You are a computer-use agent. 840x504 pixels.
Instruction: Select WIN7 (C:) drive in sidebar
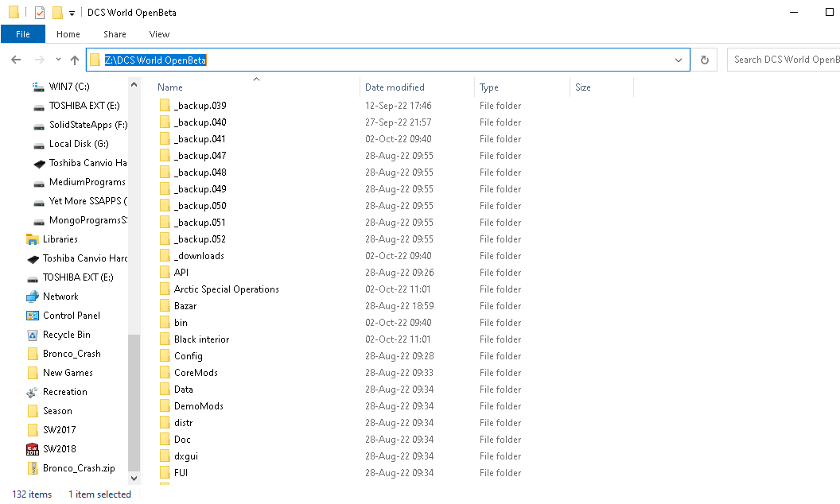tap(69, 86)
